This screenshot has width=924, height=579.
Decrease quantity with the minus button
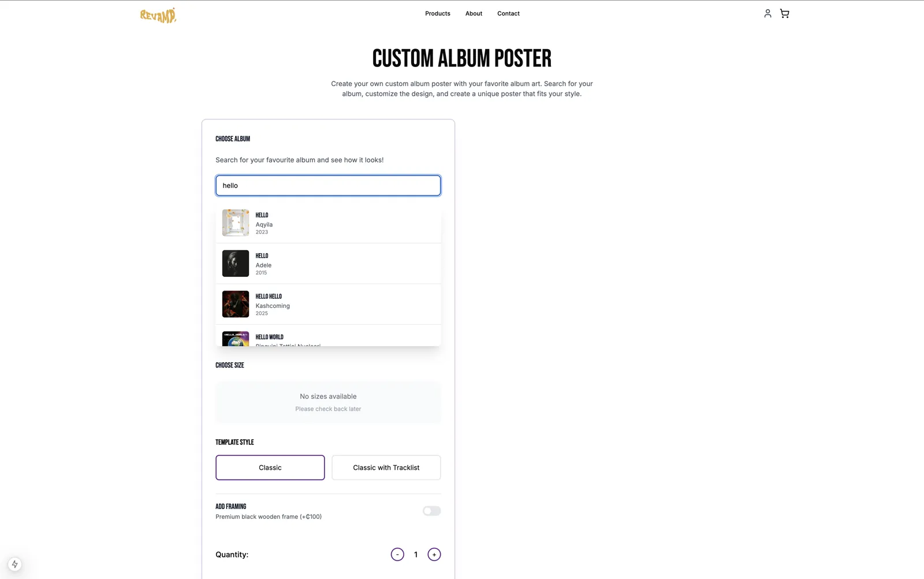397,555
